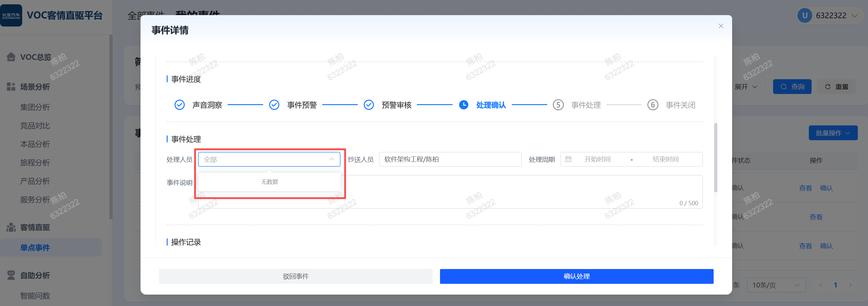Viewport: 868px width, 306px height.
Task: Click the 驳回事件 button
Action: click(x=295, y=276)
